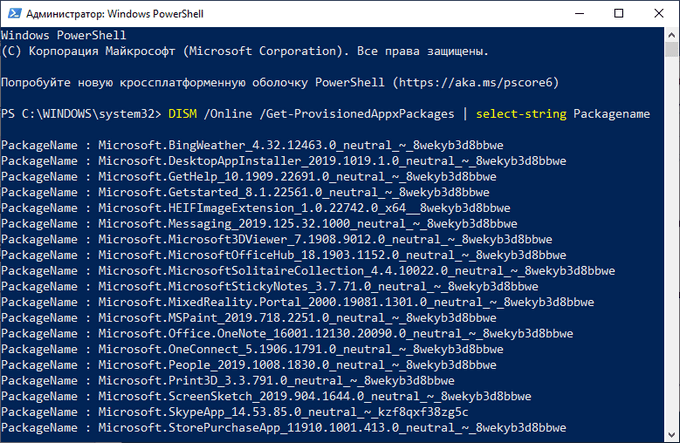Click the DISM command word in prompt
The height and width of the screenshot is (443, 680).
(x=182, y=114)
